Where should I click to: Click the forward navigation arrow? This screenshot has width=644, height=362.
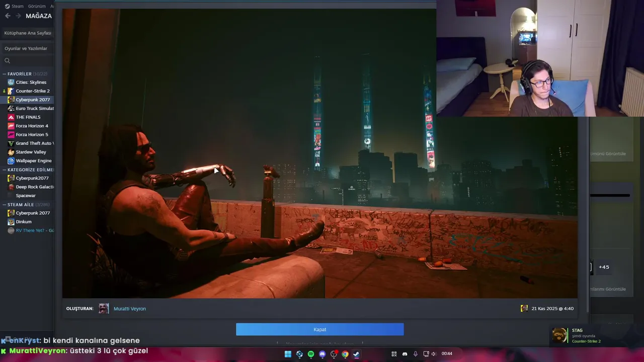coord(18,16)
